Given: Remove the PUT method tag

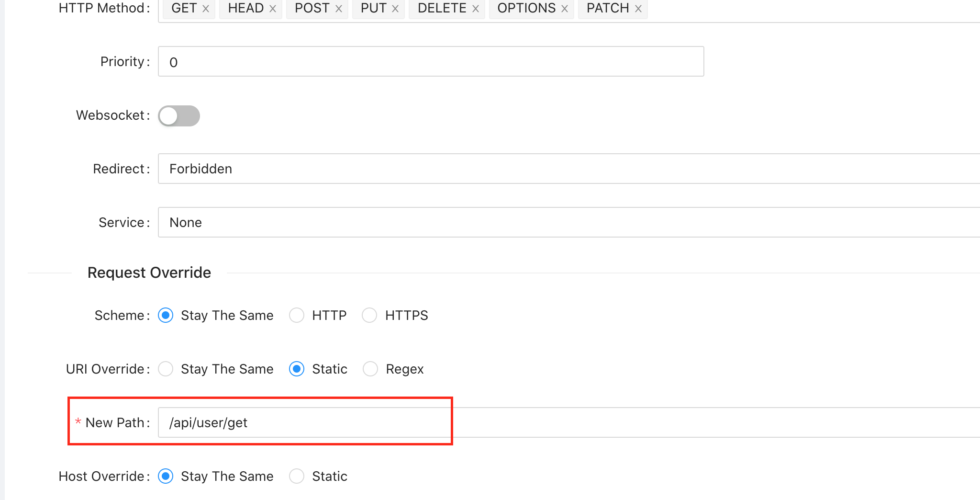Looking at the screenshot, I should point(395,8).
